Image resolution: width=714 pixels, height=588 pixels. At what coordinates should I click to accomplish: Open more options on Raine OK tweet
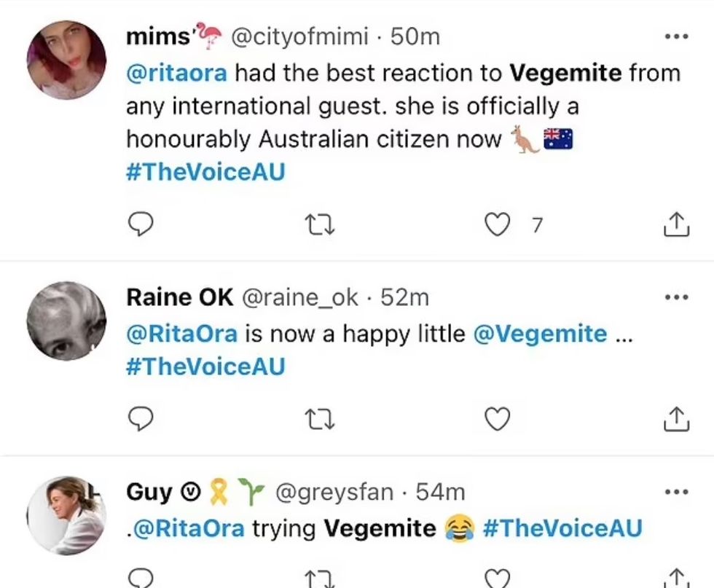[x=676, y=297]
